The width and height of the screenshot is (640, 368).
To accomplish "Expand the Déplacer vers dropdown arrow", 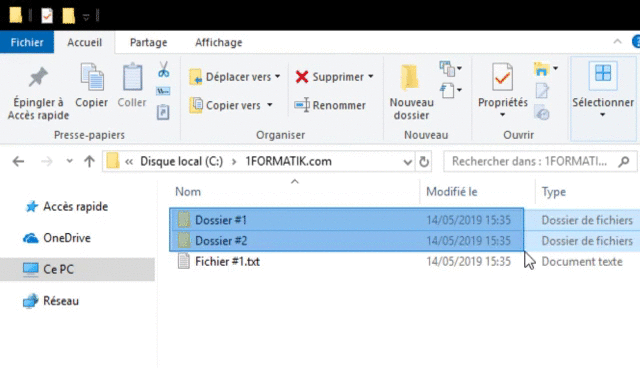I will pos(278,76).
